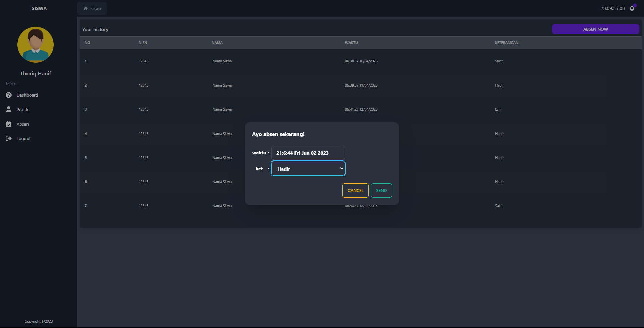Click the Profile person icon
Viewport: 644px width, 328px height.
9,109
